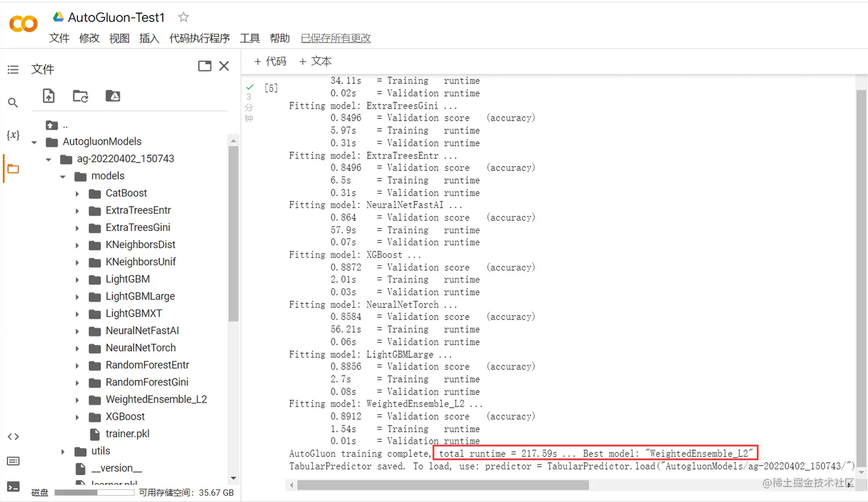The width and height of the screenshot is (868, 502).
Task: Click file tree scroll down arrow
Action: (233, 478)
